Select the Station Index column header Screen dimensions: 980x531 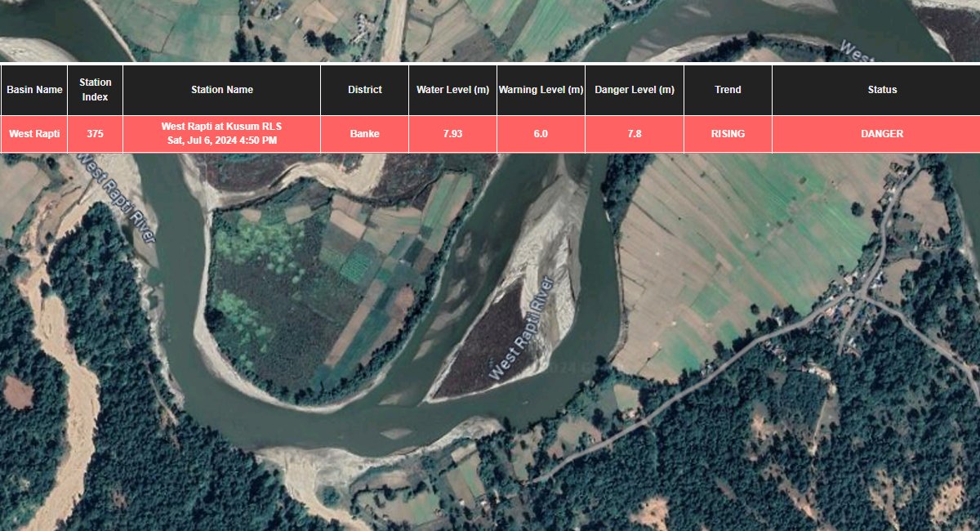pyautogui.click(x=96, y=90)
